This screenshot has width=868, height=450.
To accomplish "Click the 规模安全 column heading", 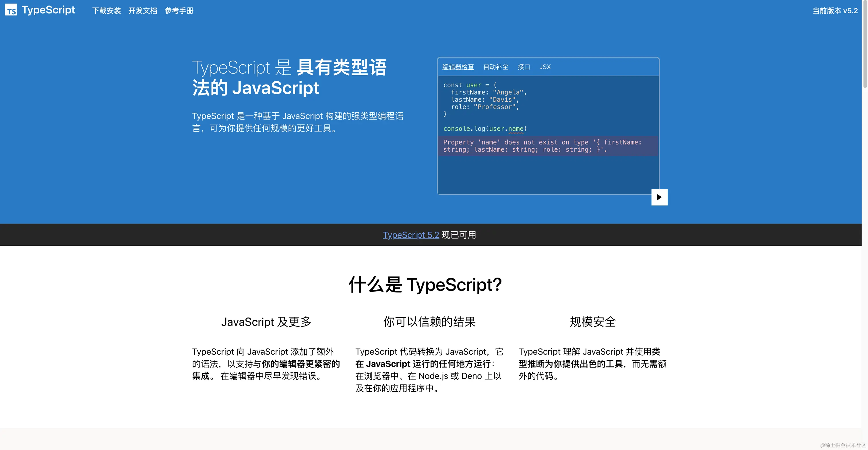I will pos(592,322).
